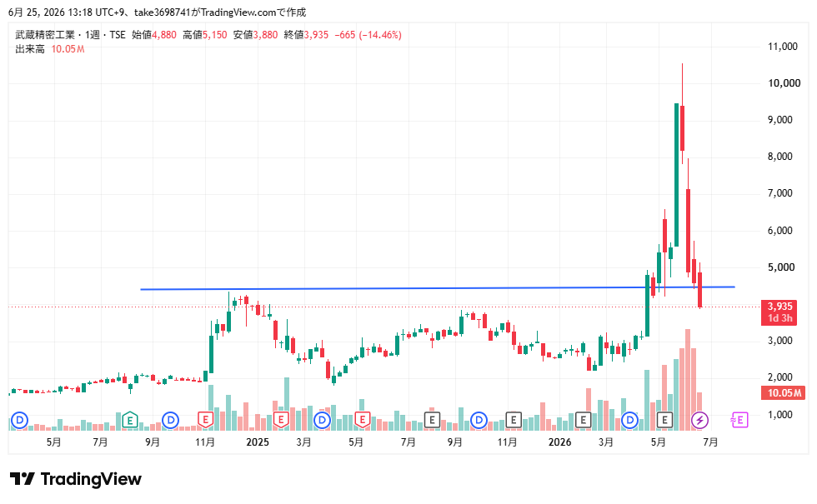This screenshot has height=504, width=817.
Task: Click the blue D dividend marker after 3月 2026
Action: (x=630, y=420)
